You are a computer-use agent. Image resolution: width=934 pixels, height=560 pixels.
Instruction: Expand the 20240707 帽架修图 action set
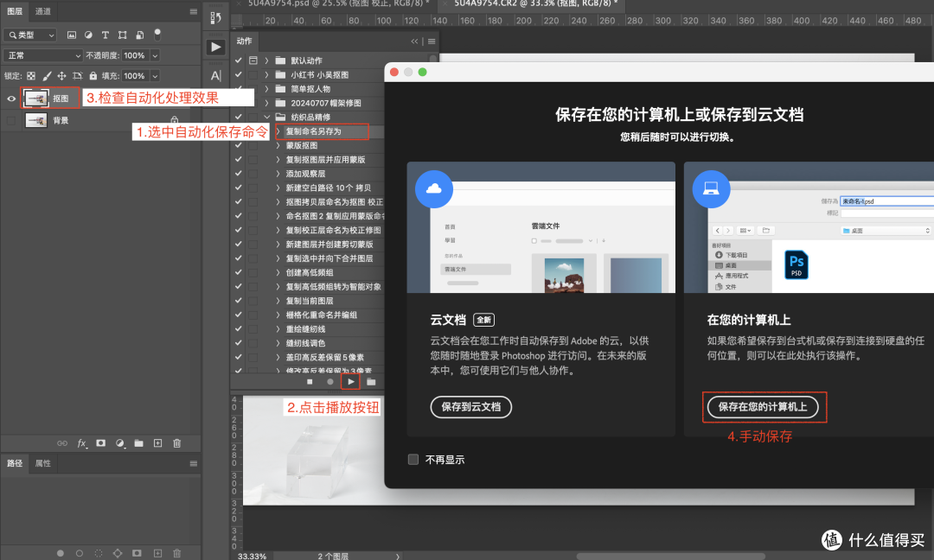266,103
